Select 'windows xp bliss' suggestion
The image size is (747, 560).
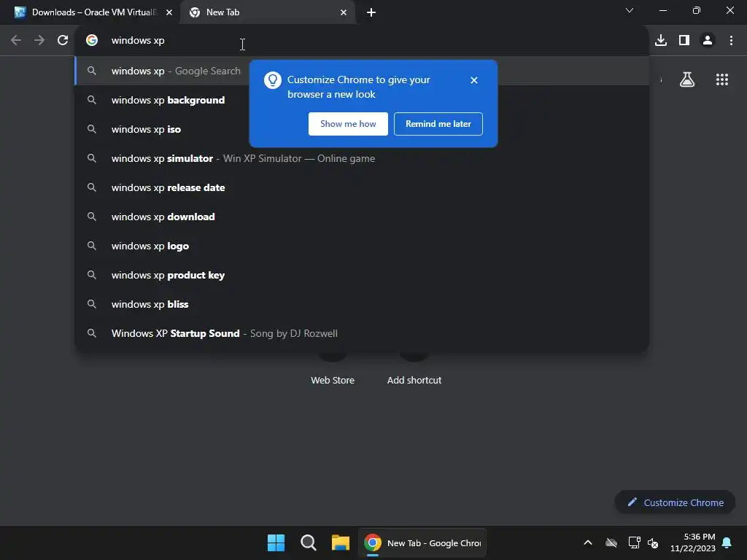(362, 304)
